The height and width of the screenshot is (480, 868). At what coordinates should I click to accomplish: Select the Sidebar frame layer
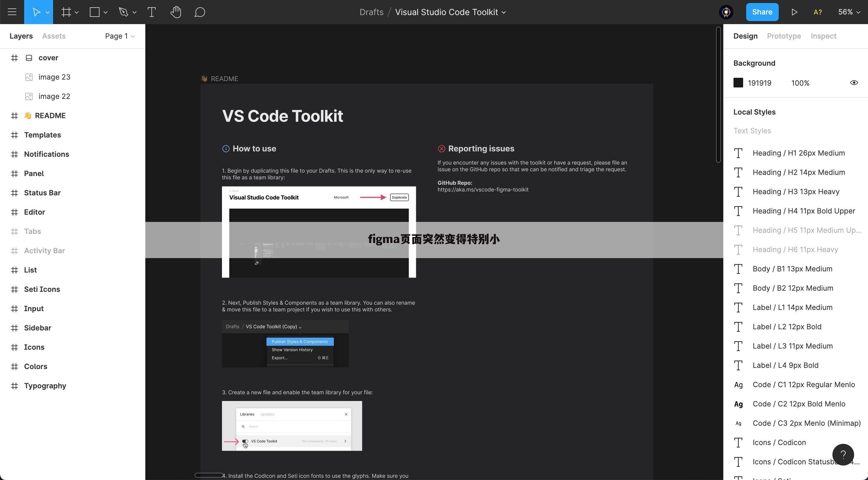[72, 328]
